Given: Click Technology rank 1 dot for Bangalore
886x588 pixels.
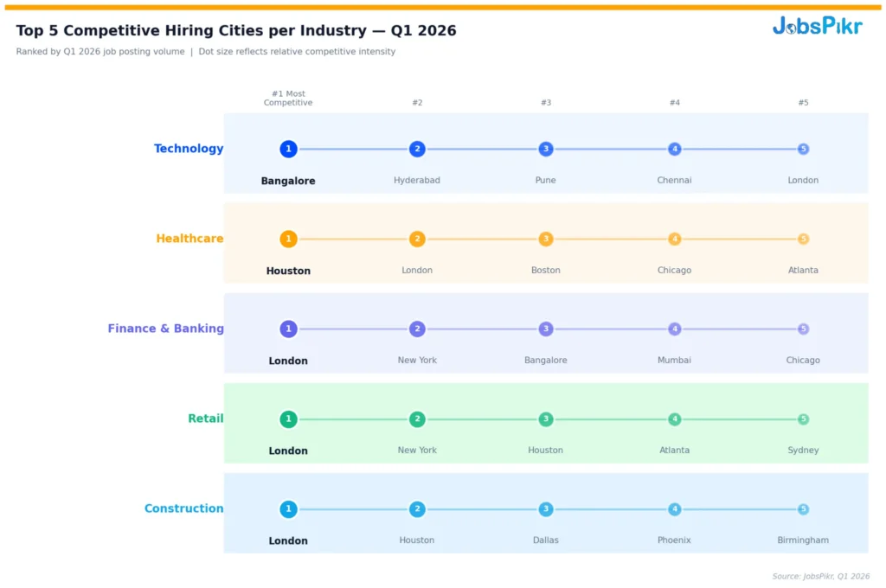Looking at the screenshot, I should tap(288, 149).
